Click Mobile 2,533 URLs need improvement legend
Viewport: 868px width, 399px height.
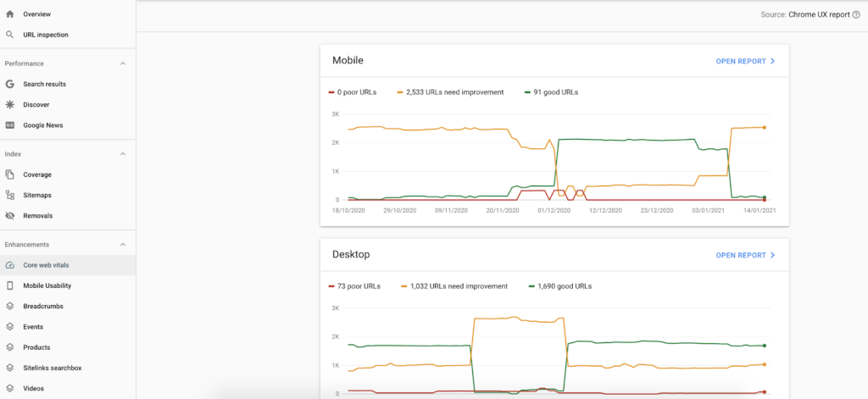(451, 92)
